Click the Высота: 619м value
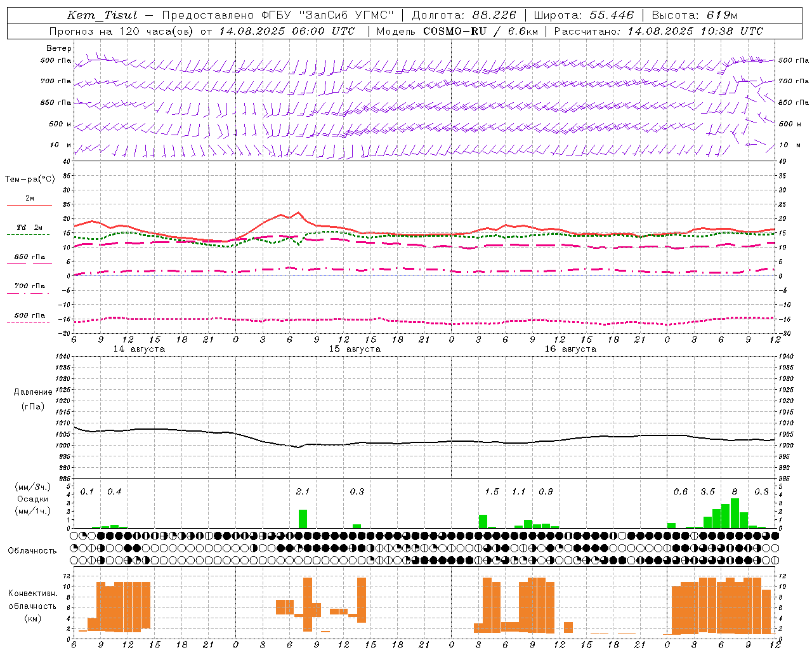Screen dimensions: 812x650 click(695, 16)
